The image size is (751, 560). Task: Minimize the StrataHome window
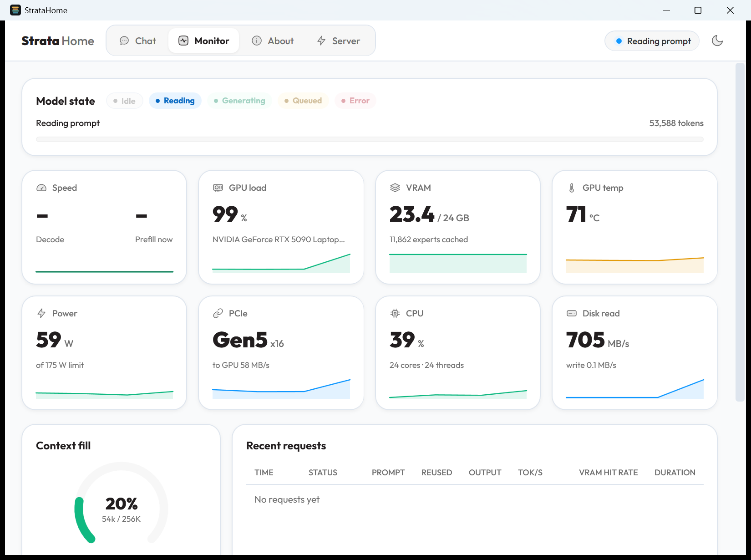pyautogui.click(x=667, y=10)
